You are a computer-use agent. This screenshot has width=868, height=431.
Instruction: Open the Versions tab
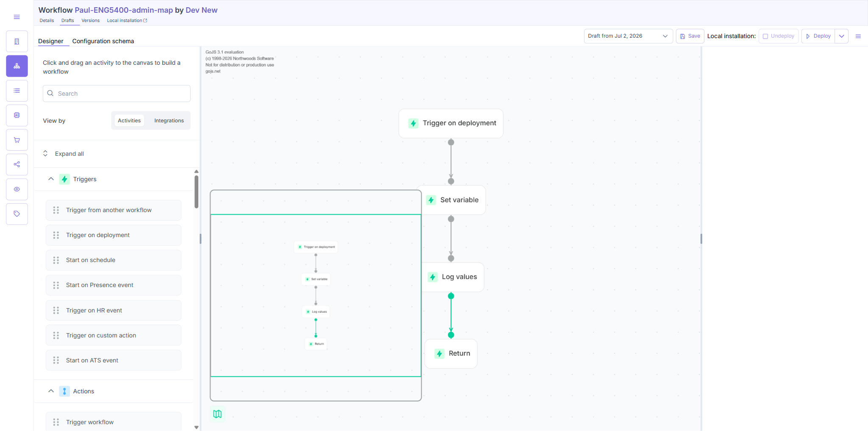(91, 20)
